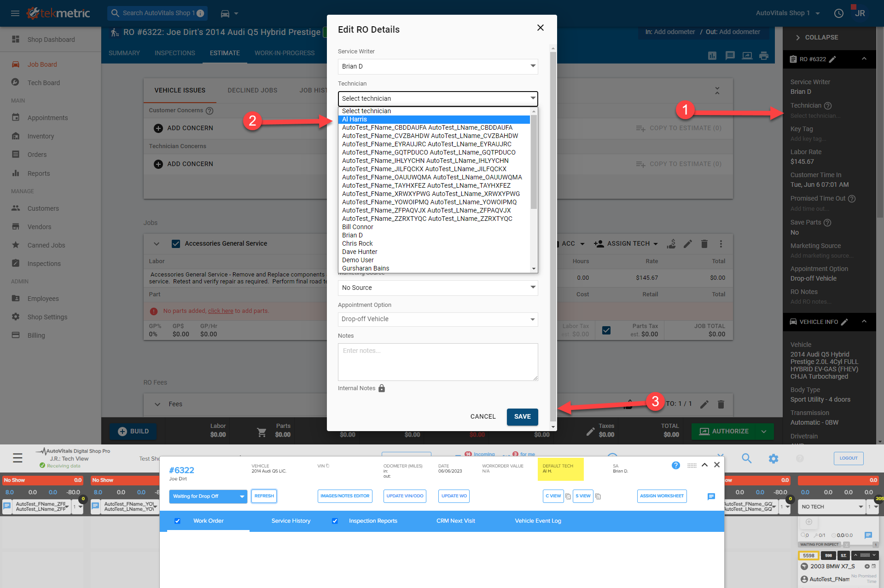
Task: Switch to the INSPECTIONS tab
Action: [175, 53]
